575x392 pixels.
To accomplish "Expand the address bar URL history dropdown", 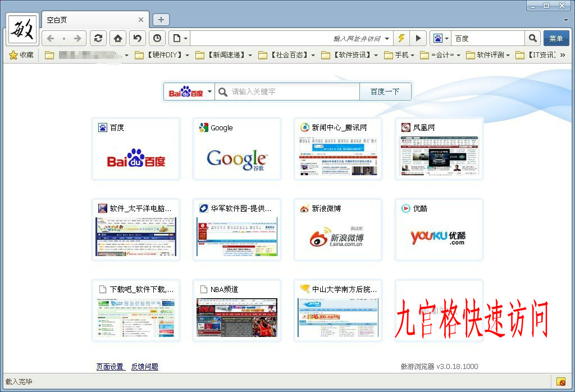I will pos(387,39).
